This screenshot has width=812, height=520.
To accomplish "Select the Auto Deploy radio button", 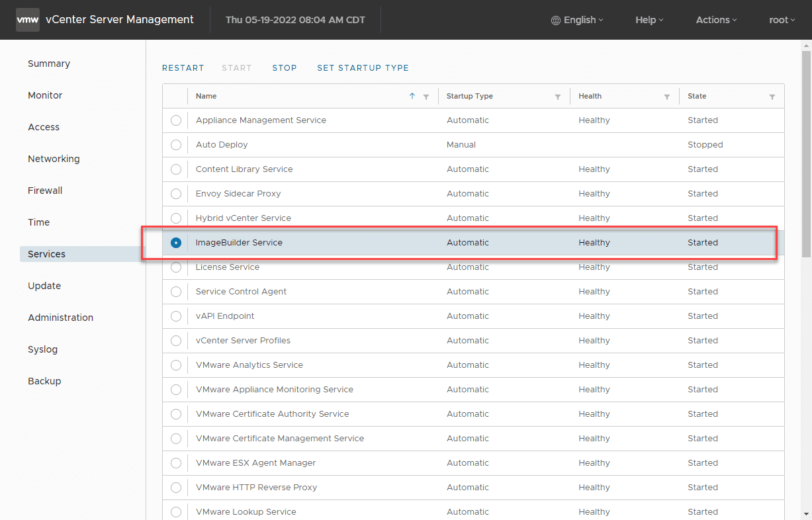I will 176,145.
